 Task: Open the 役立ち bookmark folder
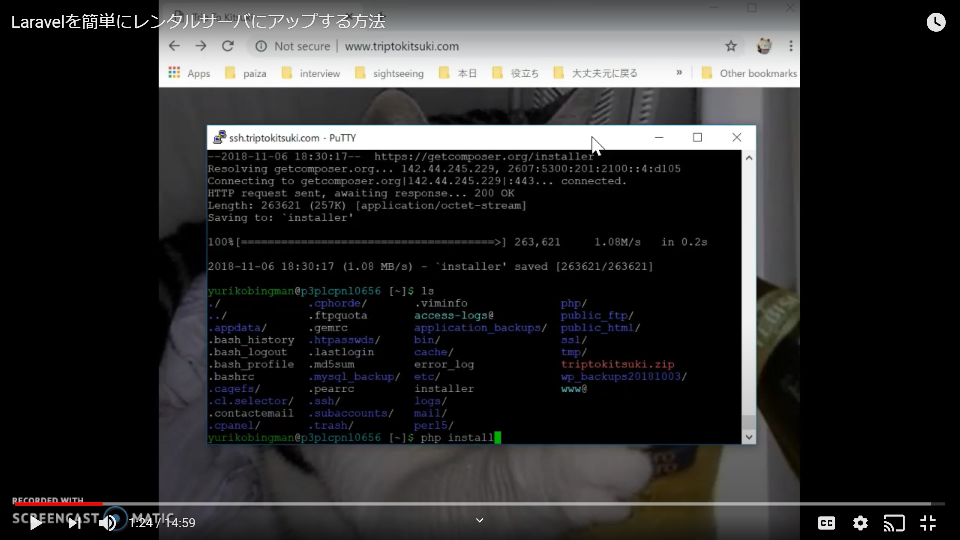tap(516, 73)
